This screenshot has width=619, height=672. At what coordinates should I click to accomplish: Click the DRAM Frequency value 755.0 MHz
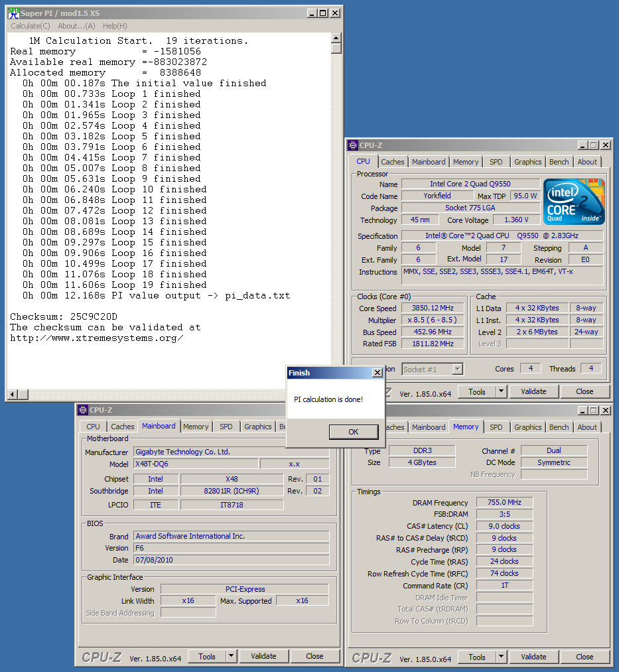tap(504, 502)
